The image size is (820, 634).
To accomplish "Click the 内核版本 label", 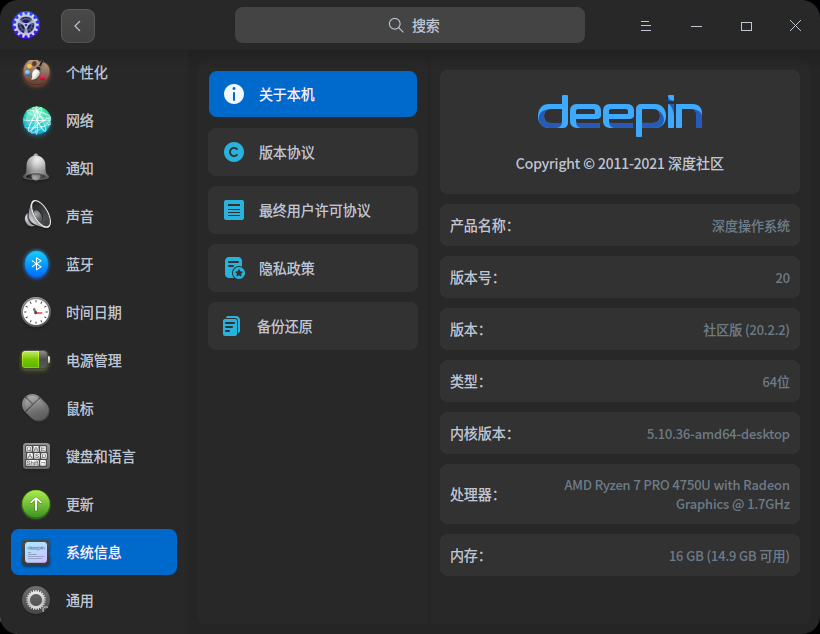I will (481, 434).
